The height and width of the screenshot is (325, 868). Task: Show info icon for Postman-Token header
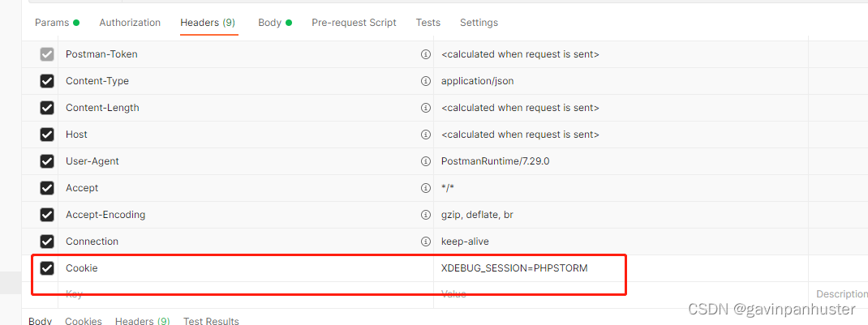[426, 54]
